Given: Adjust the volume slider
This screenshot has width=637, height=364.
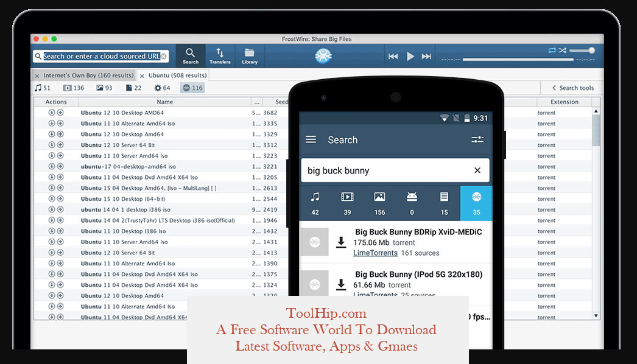Looking at the screenshot, I should [x=582, y=51].
